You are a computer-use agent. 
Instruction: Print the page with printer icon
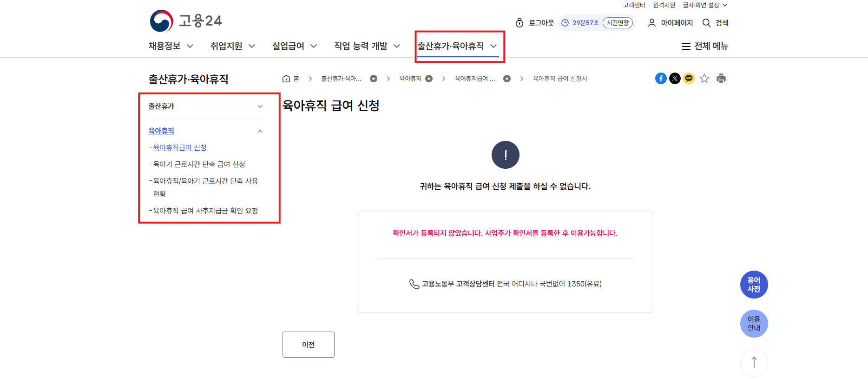721,79
